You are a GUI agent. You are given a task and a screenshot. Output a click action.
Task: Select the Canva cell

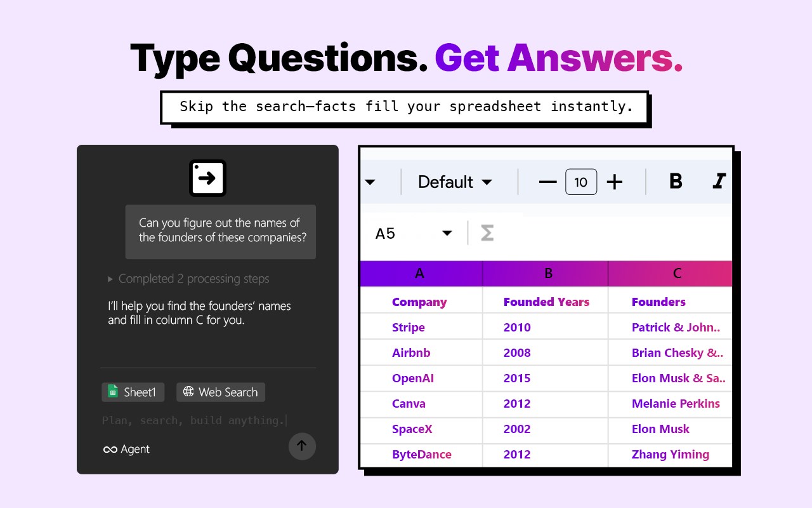tap(421, 403)
